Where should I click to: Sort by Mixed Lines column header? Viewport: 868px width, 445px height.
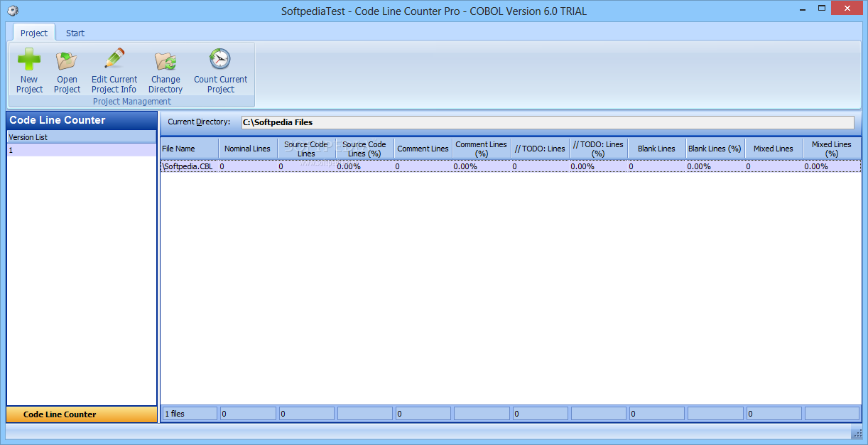(x=774, y=149)
